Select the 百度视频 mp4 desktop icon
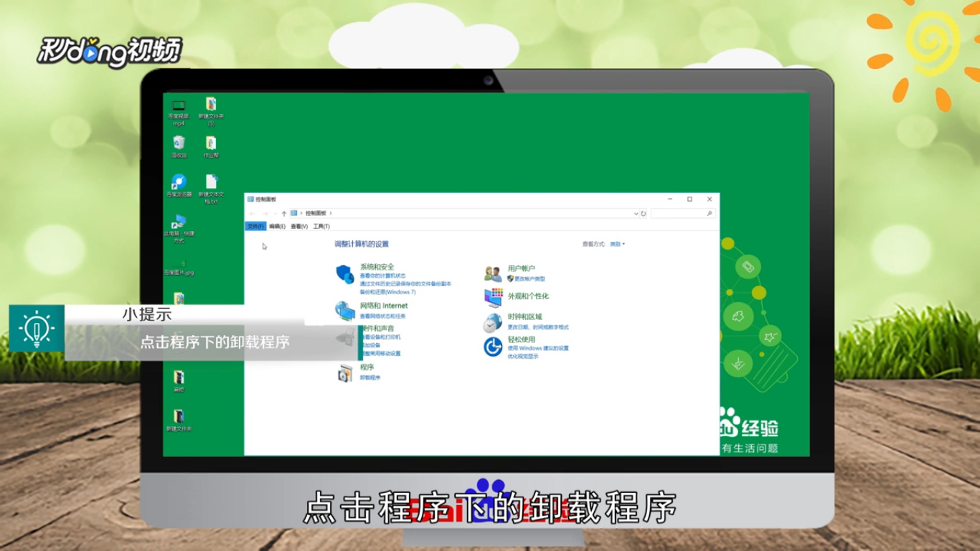The width and height of the screenshot is (980, 551). click(x=178, y=113)
